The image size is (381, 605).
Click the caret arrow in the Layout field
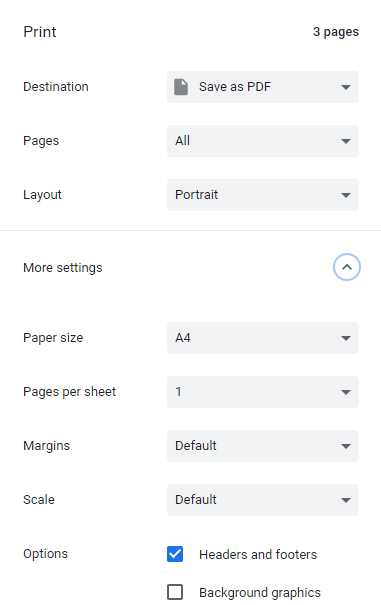346,195
